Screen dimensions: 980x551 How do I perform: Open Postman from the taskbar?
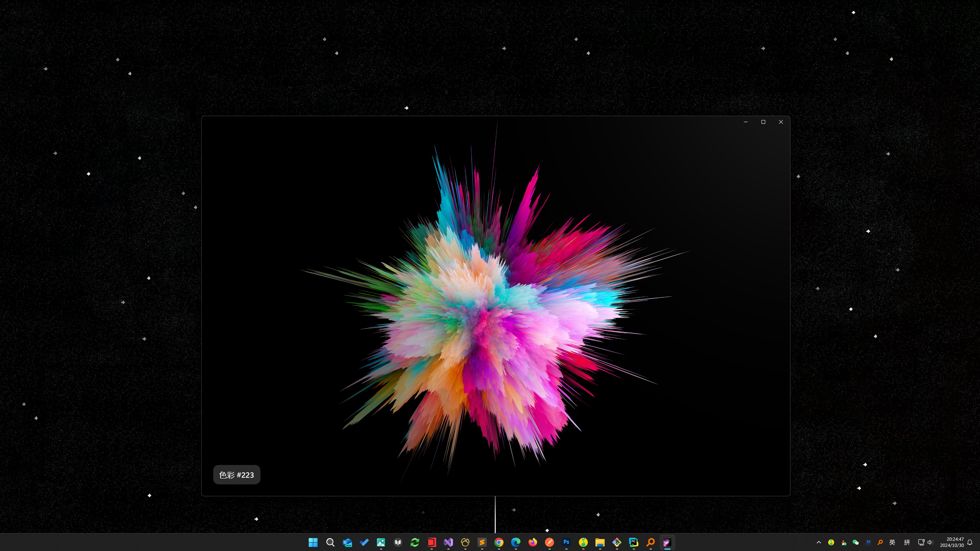pos(549,542)
